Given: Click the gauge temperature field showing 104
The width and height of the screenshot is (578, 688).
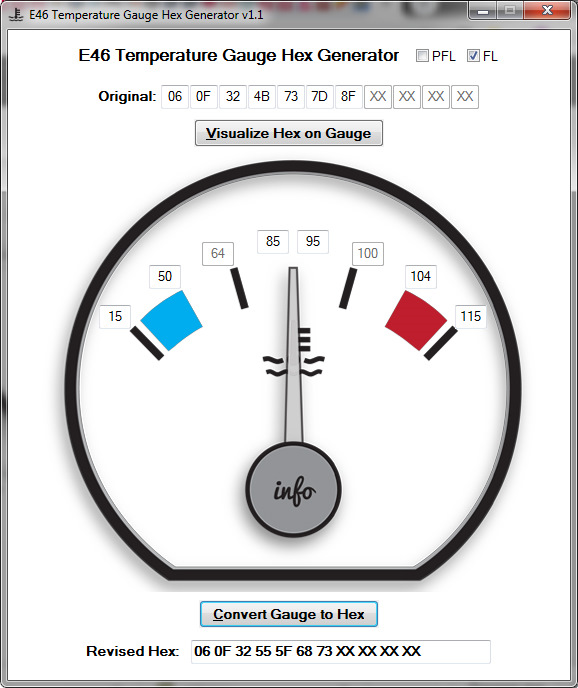Looking at the screenshot, I should pyautogui.click(x=420, y=276).
